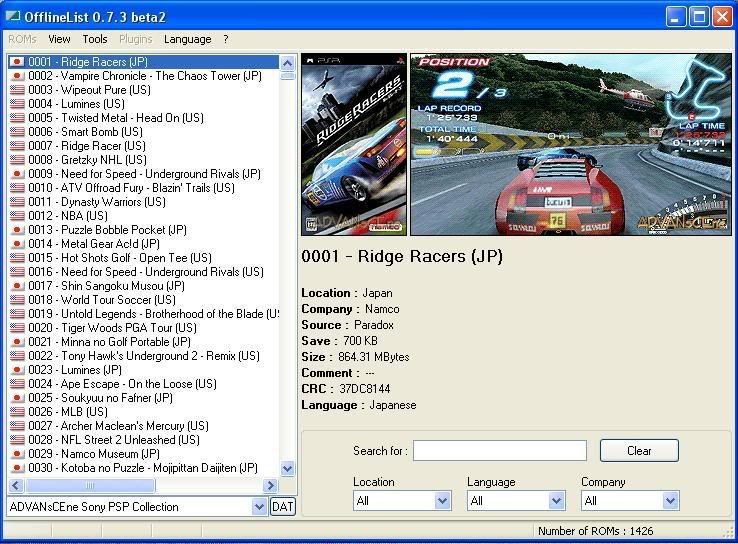Click the US flag beside Gretzky NHL
The width and height of the screenshot is (738, 544).
[17, 160]
